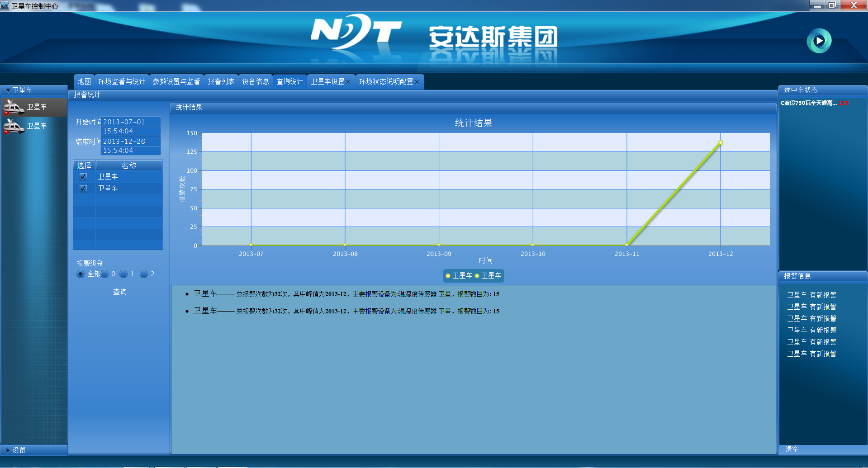Expand the 设置 panel at bottom left

tap(8, 450)
